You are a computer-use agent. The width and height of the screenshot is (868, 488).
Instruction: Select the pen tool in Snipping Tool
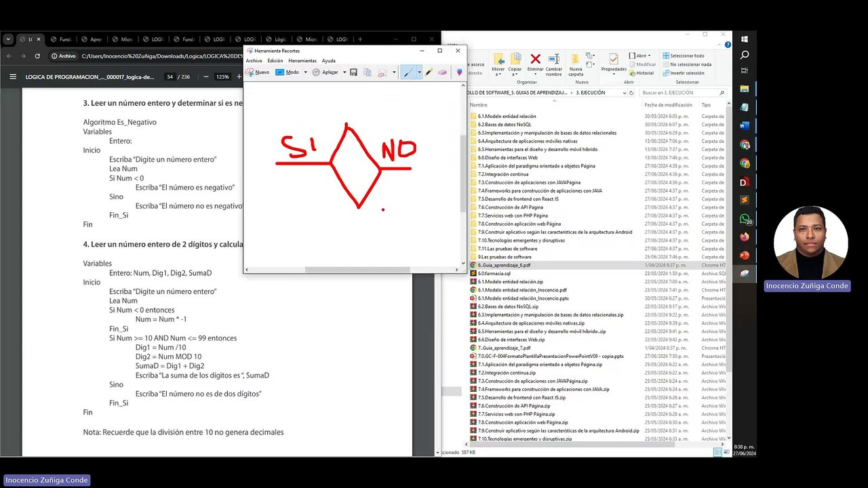(x=408, y=72)
